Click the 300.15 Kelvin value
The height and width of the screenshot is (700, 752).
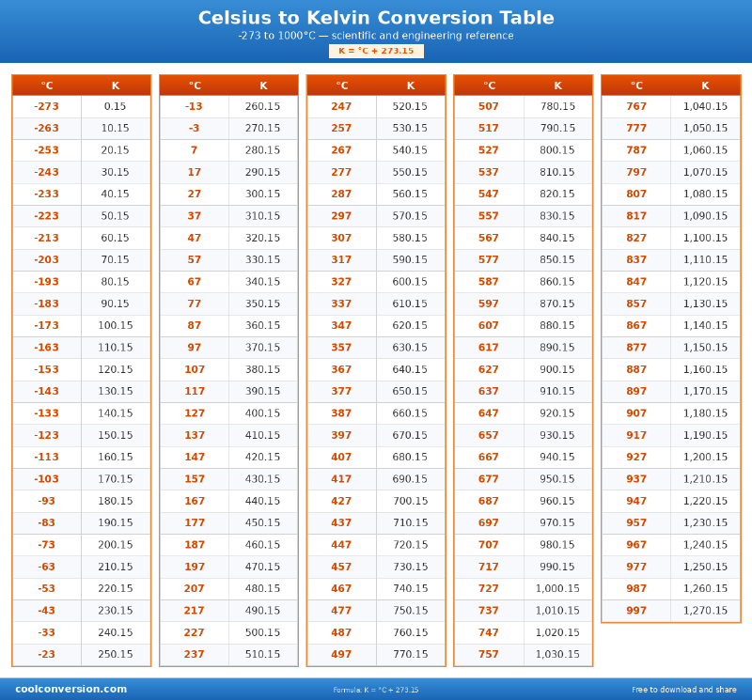tap(263, 194)
